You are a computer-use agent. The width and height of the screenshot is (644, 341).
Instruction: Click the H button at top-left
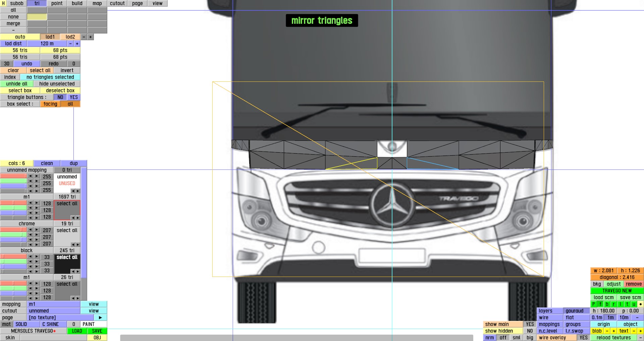[x=3, y=3]
